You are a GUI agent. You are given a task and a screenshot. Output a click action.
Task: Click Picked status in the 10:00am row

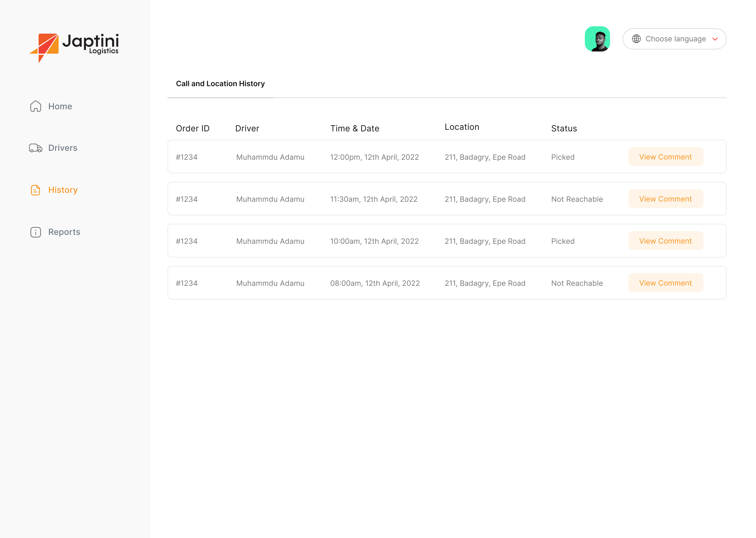coord(563,241)
